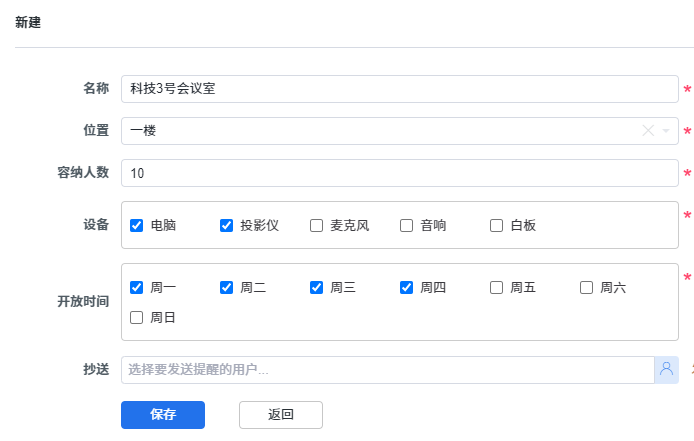Uncheck 周一 in open days
The width and height of the screenshot is (694, 441).
point(136,287)
